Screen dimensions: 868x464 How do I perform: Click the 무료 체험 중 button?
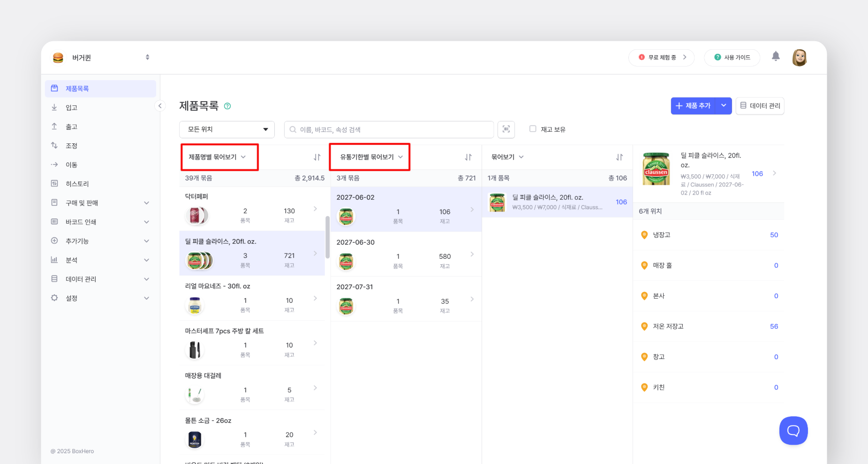[x=661, y=58]
